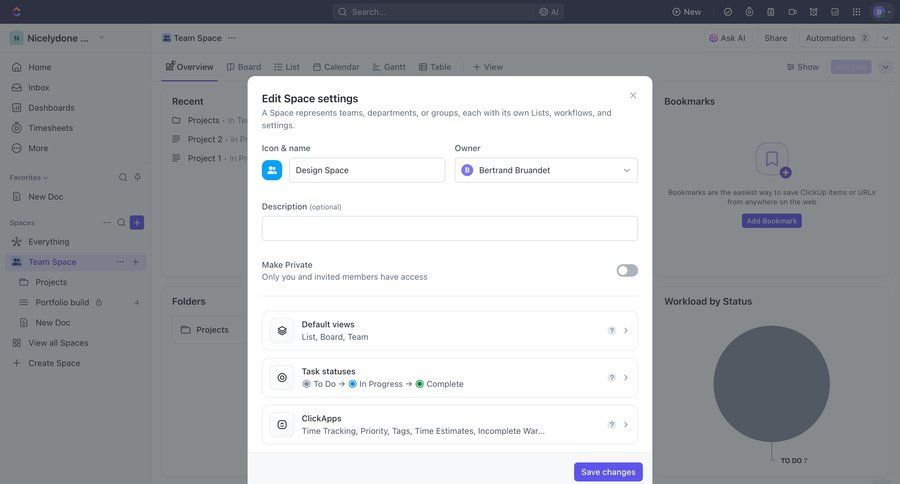Click the plus icon next to Team Space
Screen dimensions: 900x484
click(x=135, y=262)
